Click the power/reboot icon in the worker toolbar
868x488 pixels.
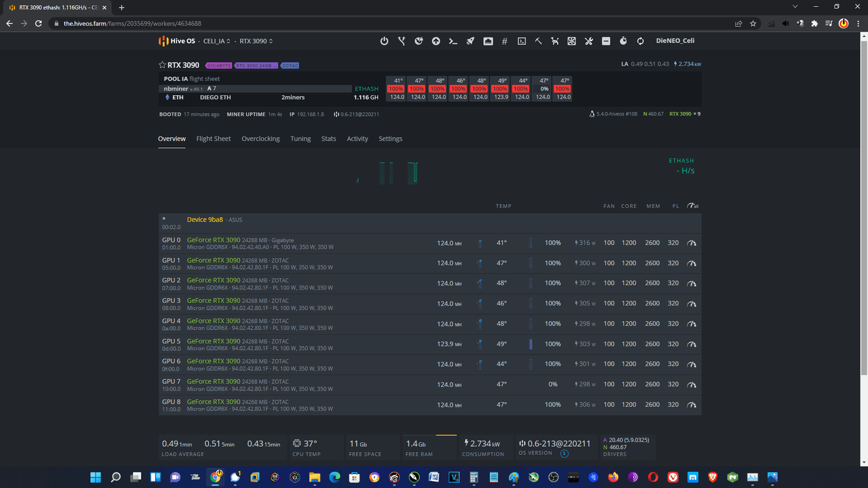pyautogui.click(x=384, y=41)
